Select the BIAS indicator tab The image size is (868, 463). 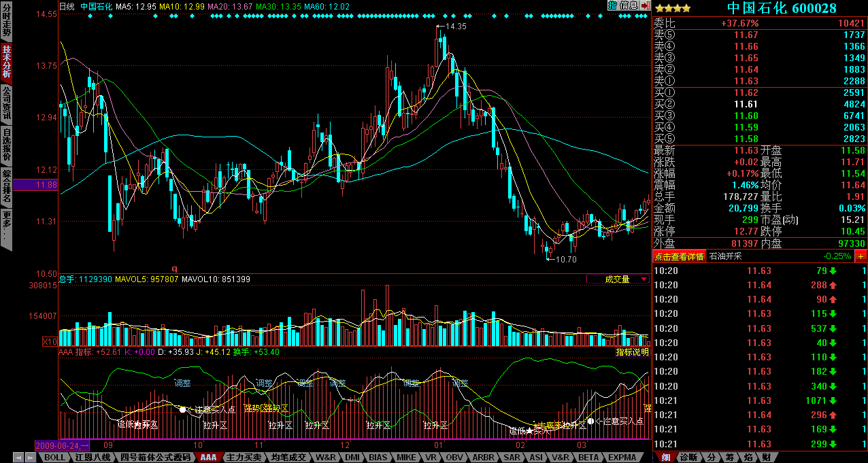379,458
